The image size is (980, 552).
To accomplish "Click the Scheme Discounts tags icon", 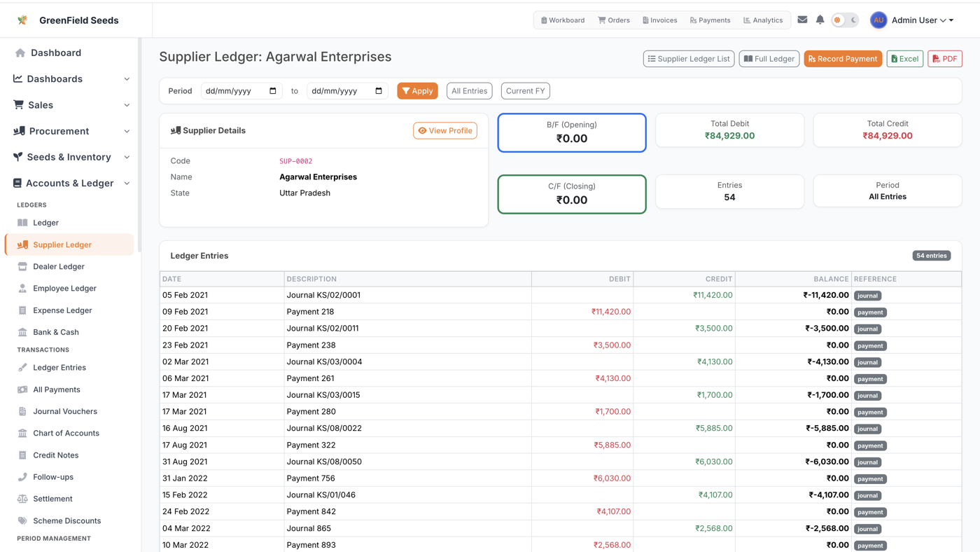I will (22, 520).
